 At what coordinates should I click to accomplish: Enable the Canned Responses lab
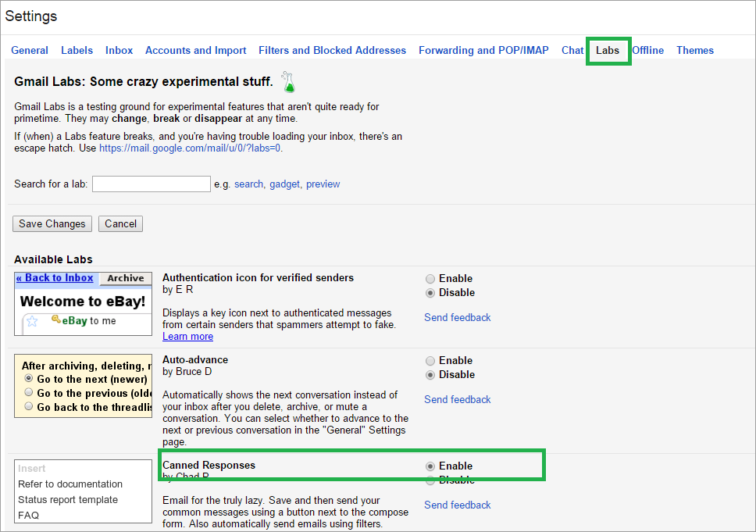(430, 466)
